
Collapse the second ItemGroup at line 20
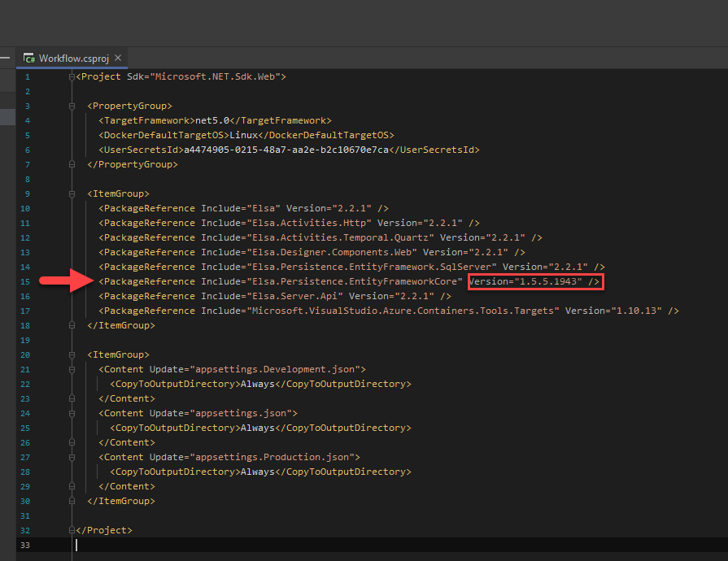pos(72,355)
